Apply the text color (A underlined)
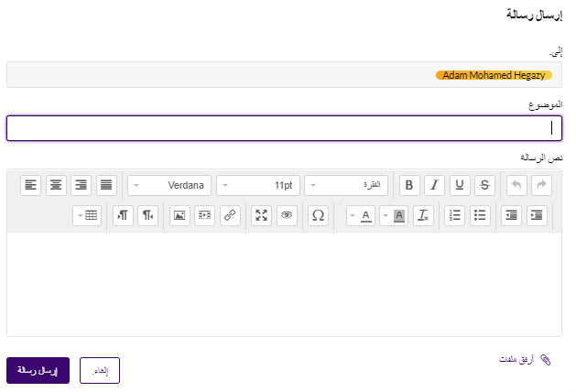Viewport: 576px width, 392px height. 366,215
